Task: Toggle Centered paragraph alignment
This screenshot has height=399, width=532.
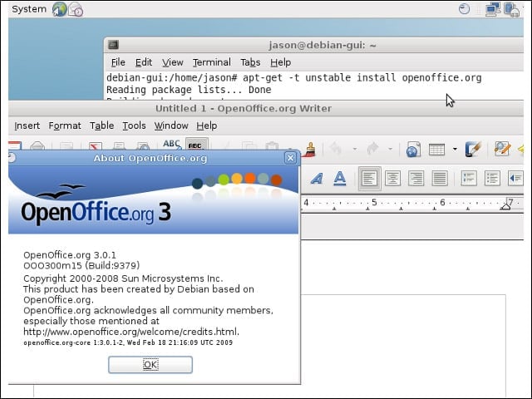Action: (x=393, y=178)
